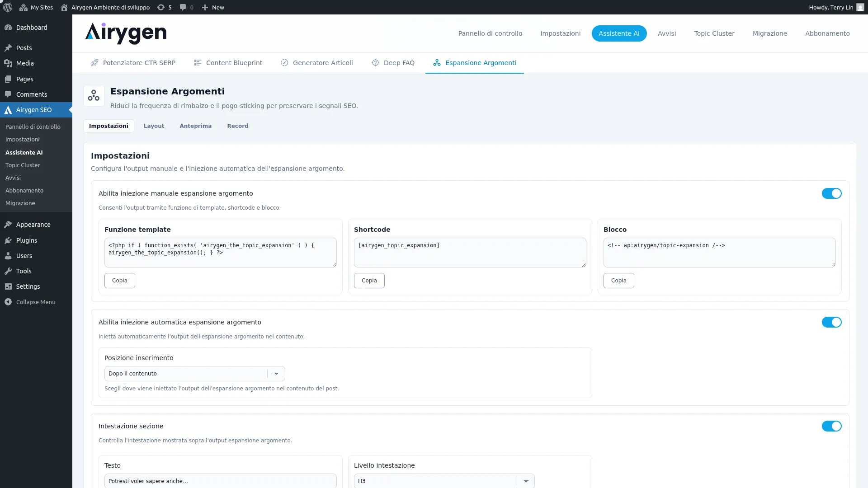This screenshot has height=488, width=868.
Task: Click the Tools wrench icon
Action: point(8,271)
